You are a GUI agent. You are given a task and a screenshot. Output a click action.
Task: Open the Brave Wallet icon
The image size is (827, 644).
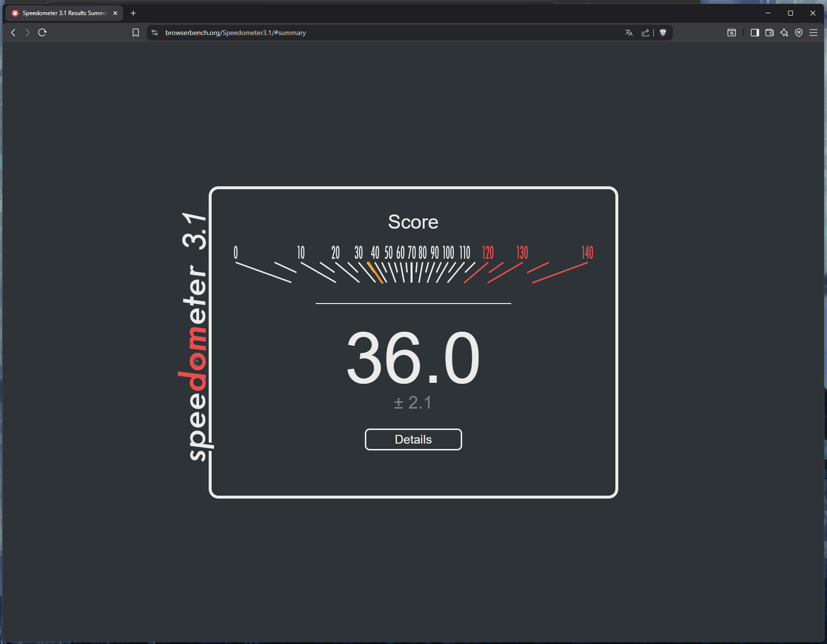click(x=770, y=33)
